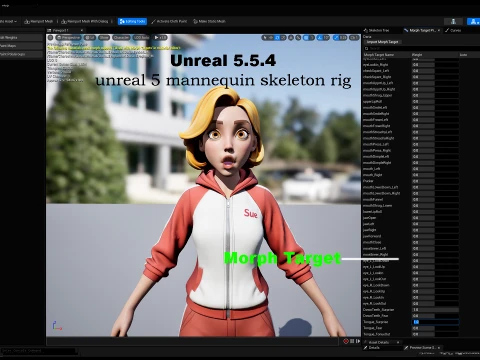This screenshot has width=480, height=360.
Task: Open the Show menu in viewport
Action: (x=104, y=38)
